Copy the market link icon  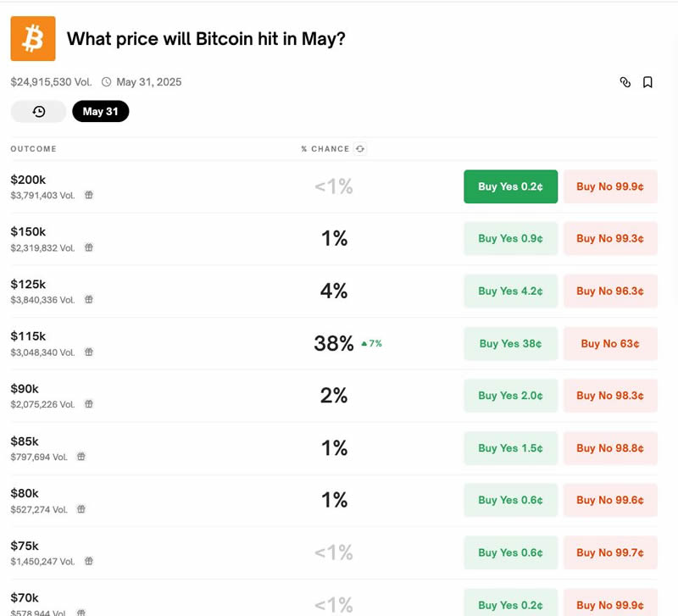[625, 82]
